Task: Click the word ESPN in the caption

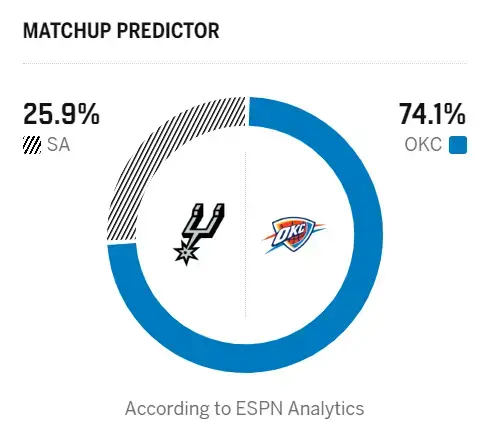Action: 259,408
